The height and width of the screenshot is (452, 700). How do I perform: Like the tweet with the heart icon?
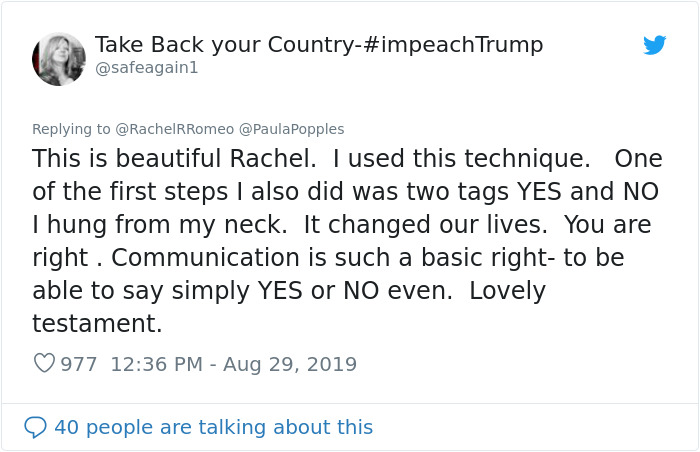(44, 364)
